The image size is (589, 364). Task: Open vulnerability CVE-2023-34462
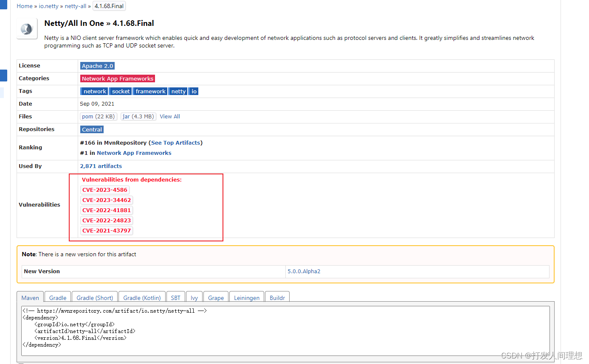[x=107, y=200]
